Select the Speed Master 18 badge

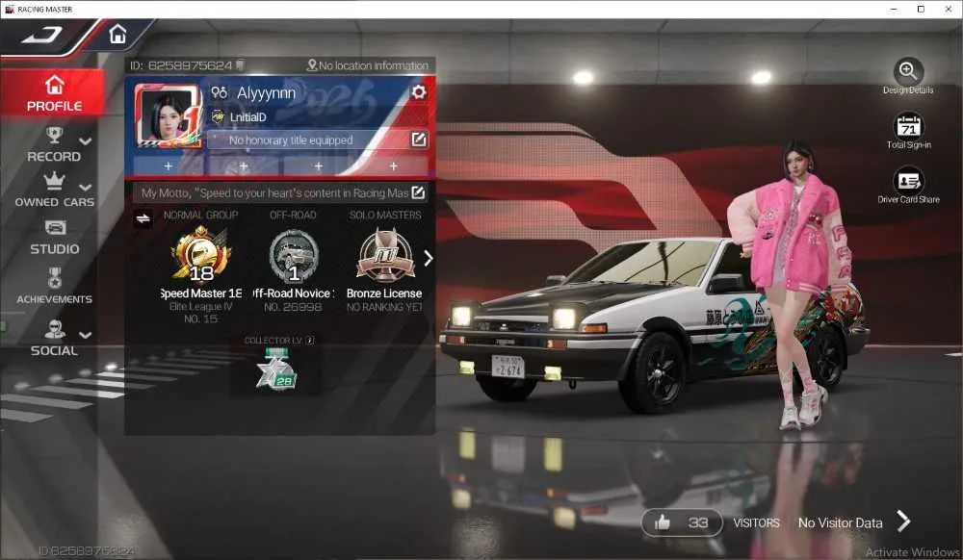[201, 253]
